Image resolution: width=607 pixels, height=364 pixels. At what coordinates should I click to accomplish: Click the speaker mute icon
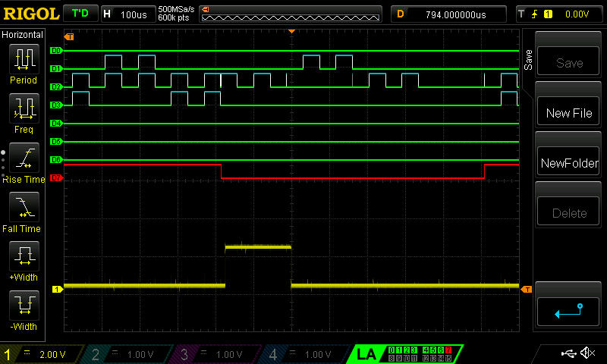(x=588, y=353)
